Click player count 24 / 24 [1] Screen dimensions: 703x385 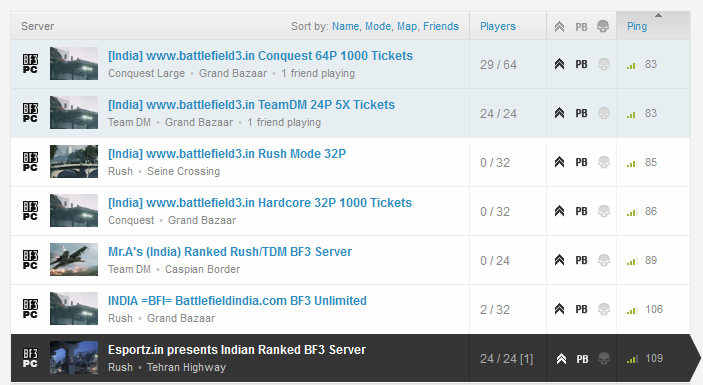coord(507,359)
